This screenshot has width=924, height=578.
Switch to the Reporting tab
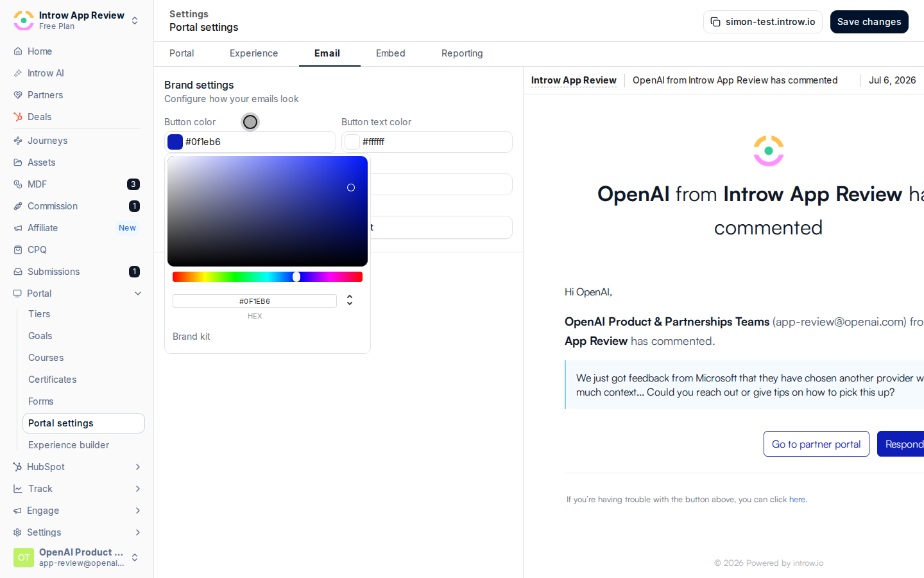pos(462,53)
